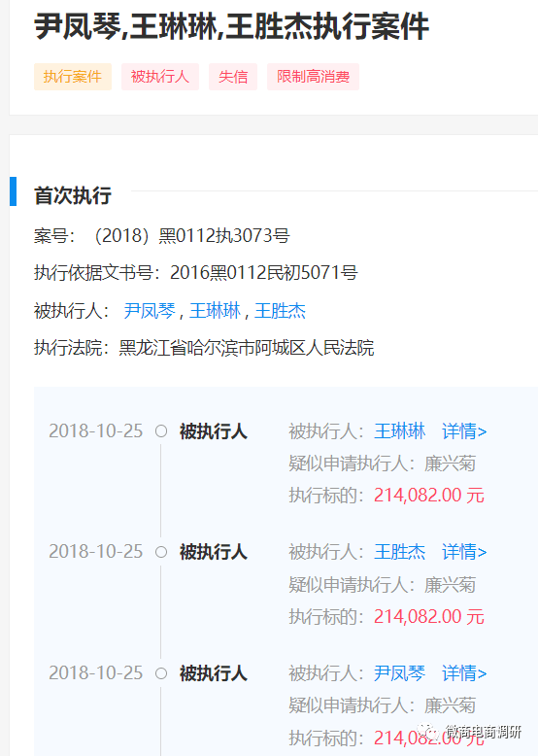Image resolution: width=538 pixels, height=756 pixels.
Task: Select the page title 尹凤琴,王琳琳,王胜杰执行案件
Action: pos(231,26)
